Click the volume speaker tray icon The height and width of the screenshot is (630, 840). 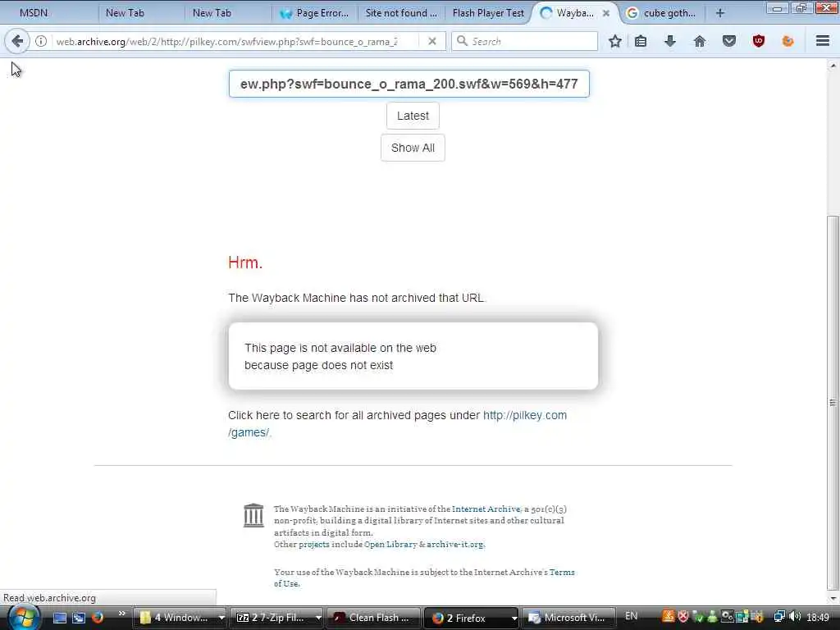(795, 617)
